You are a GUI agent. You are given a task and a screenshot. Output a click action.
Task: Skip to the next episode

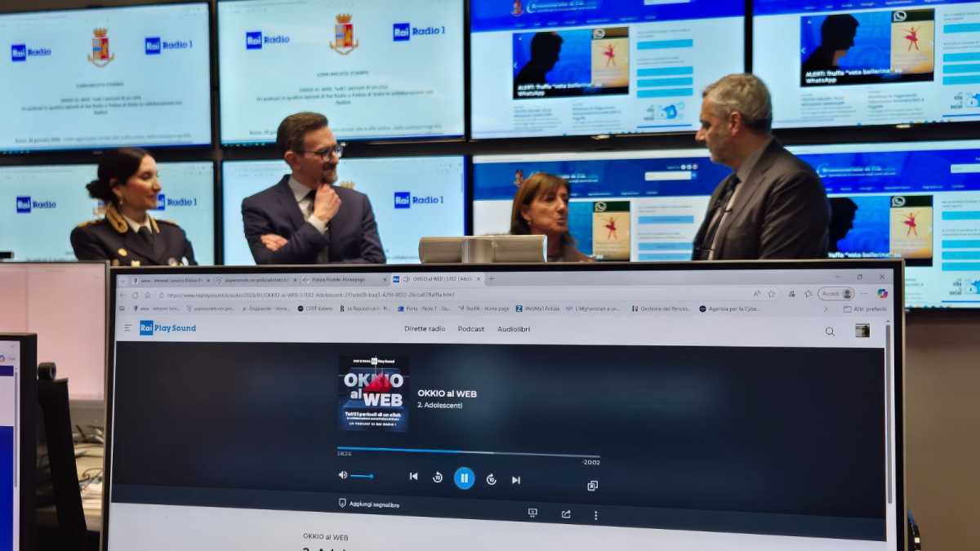516,480
